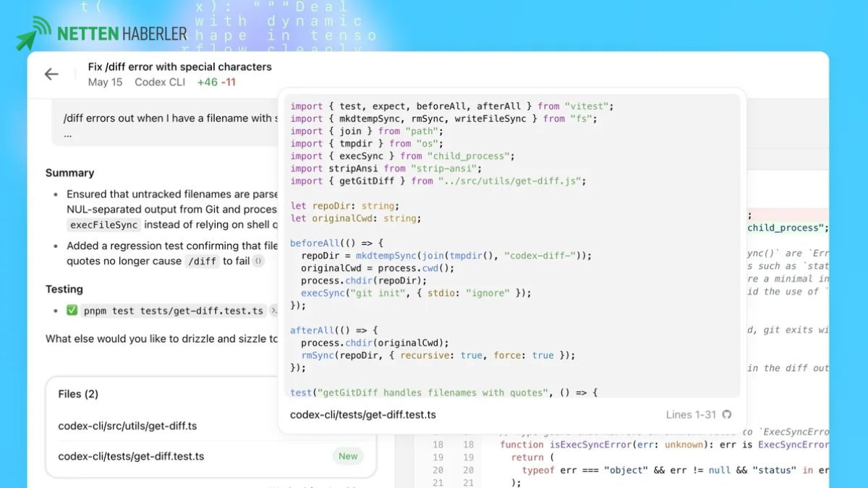Click the "Files (2)" header

click(x=78, y=394)
